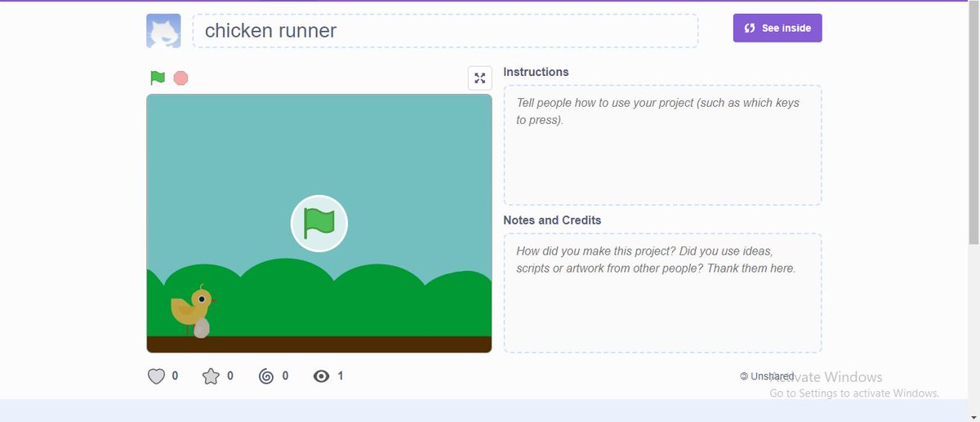Click the Notes and Credits heading
The height and width of the screenshot is (422, 980).
coord(552,220)
